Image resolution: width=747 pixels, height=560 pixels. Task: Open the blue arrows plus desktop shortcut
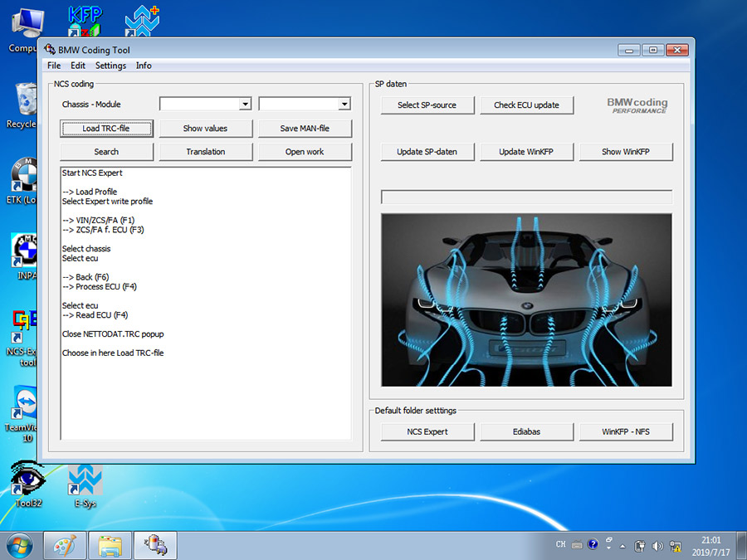142,21
